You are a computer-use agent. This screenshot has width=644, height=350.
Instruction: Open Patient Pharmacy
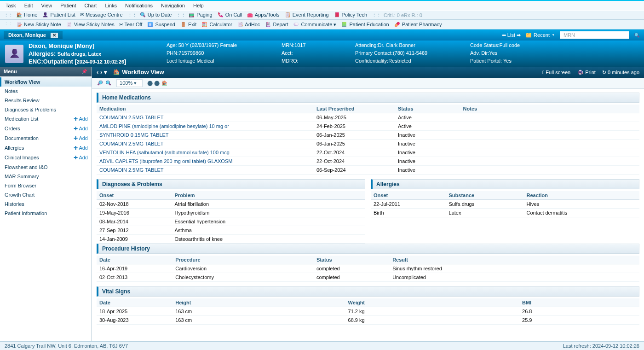tap(418, 24)
